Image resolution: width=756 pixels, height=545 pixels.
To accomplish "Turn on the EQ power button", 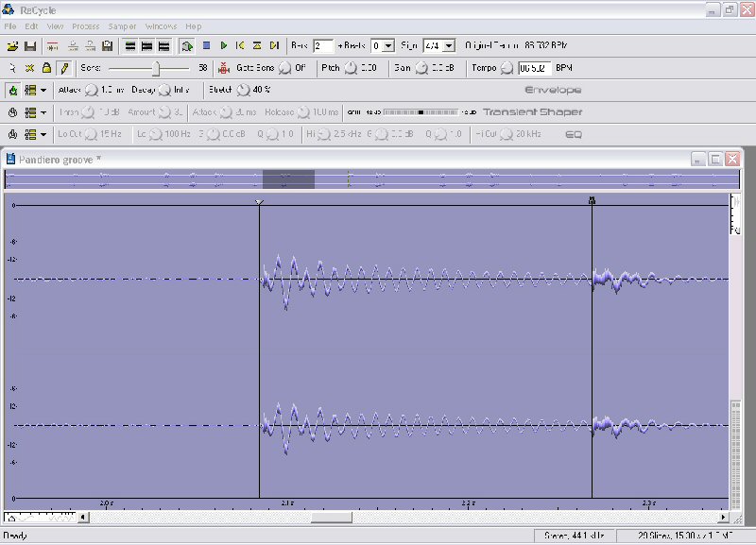I will point(13,135).
